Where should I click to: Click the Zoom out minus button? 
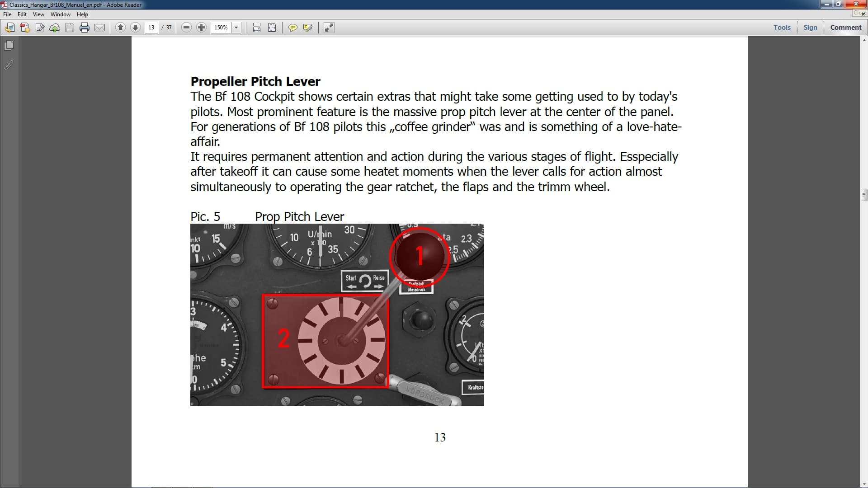pos(186,28)
